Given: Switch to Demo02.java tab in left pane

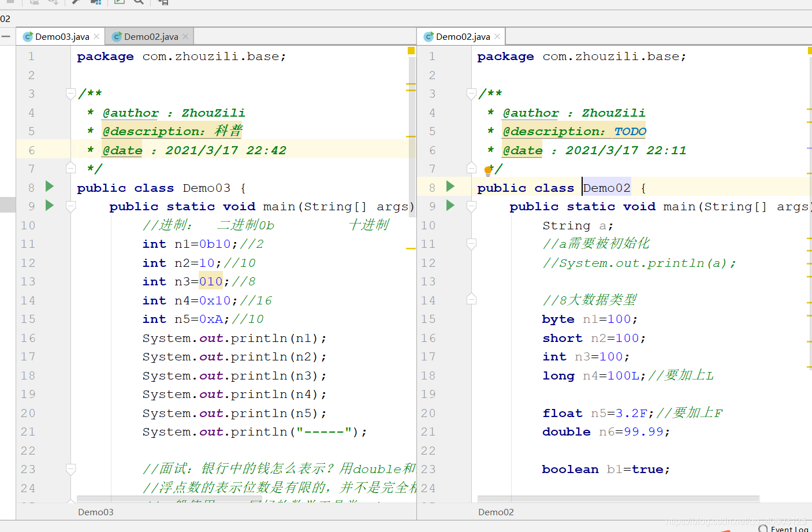Looking at the screenshot, I should 151,36.
